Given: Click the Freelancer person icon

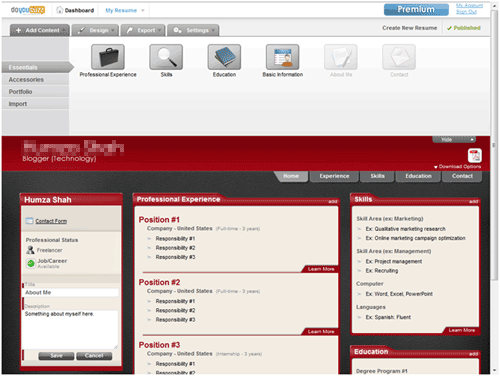Looking at the screenshot, I should point(30,250).
